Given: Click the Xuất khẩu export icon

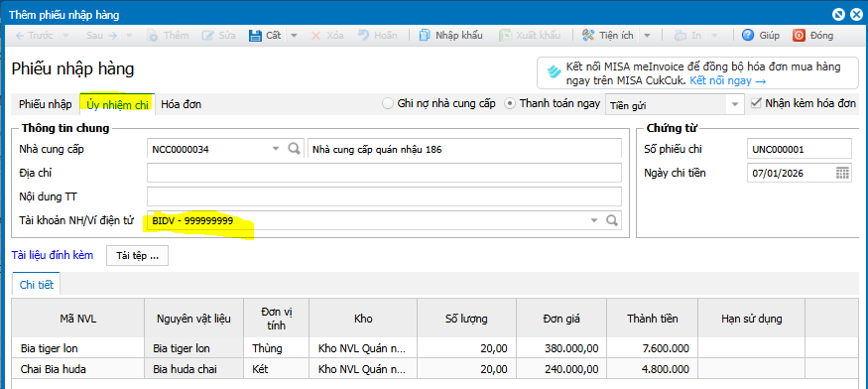Looking at the screenshot, I should click(505, 36).
